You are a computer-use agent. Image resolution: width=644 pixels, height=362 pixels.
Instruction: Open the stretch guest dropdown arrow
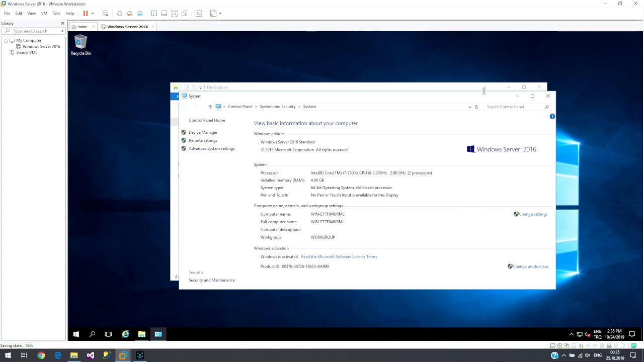pos(220,14)
